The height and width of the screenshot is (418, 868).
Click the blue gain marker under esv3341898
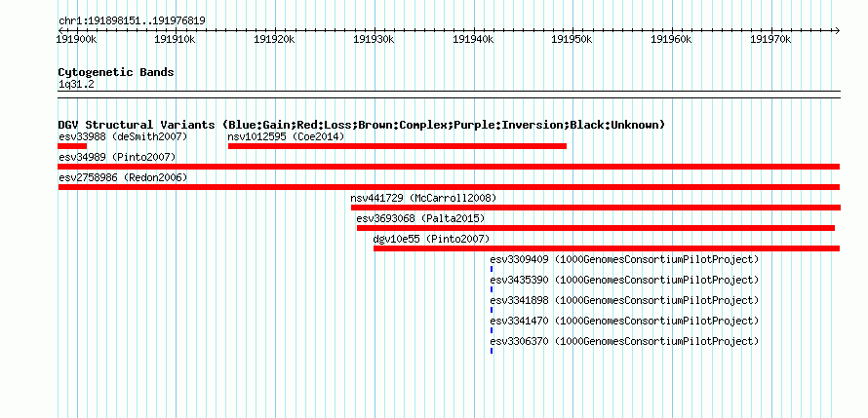pos(492,310)
